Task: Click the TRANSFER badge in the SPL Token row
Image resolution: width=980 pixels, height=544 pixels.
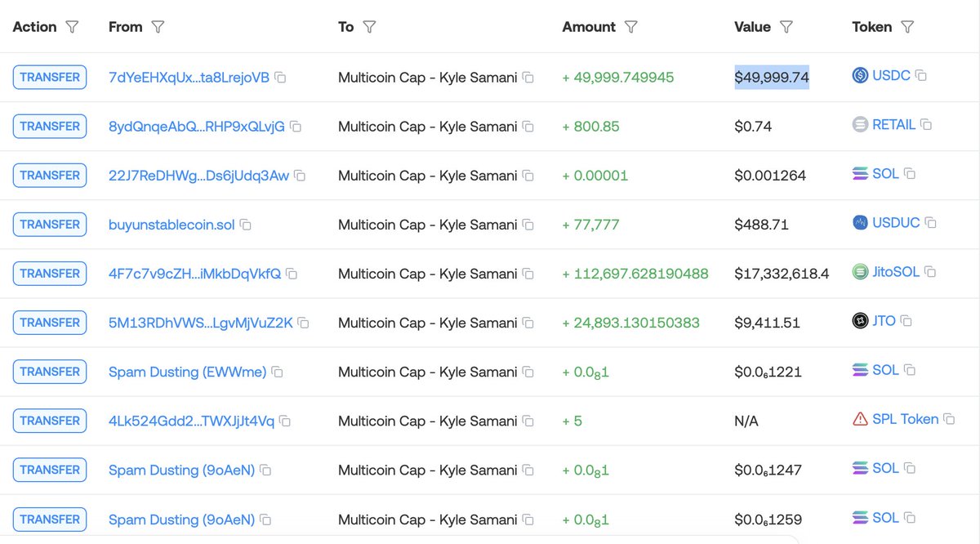Action: click(50, 421)
